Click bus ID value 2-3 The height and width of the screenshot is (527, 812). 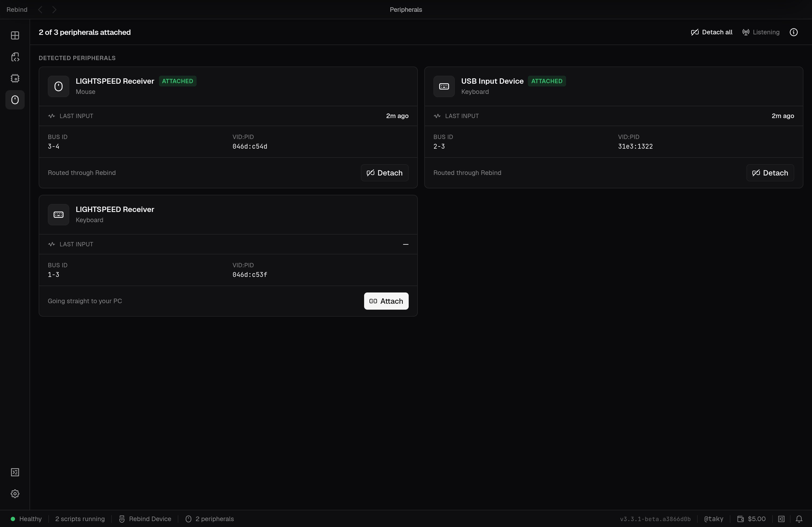point(439,147)
